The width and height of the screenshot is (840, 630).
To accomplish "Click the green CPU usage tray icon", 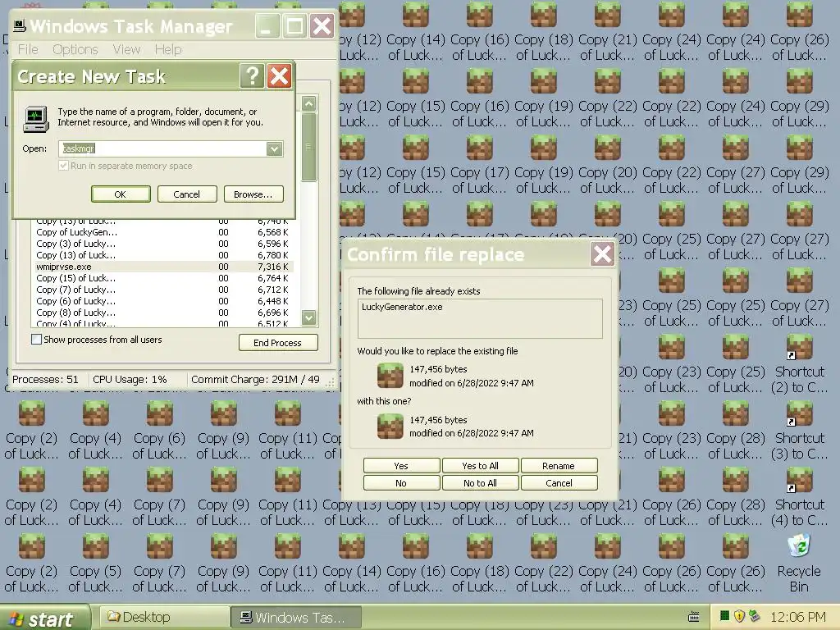I will [x=725, y=616].
